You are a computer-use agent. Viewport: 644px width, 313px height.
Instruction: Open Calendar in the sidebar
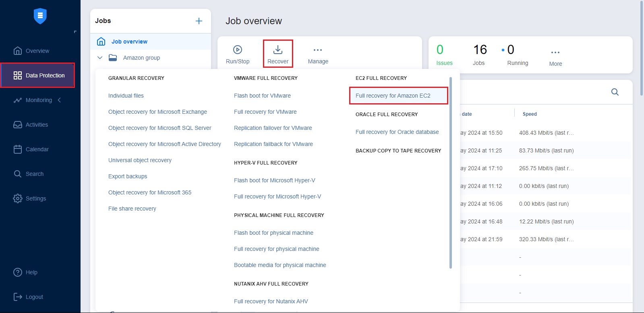(x=37, y=149)
